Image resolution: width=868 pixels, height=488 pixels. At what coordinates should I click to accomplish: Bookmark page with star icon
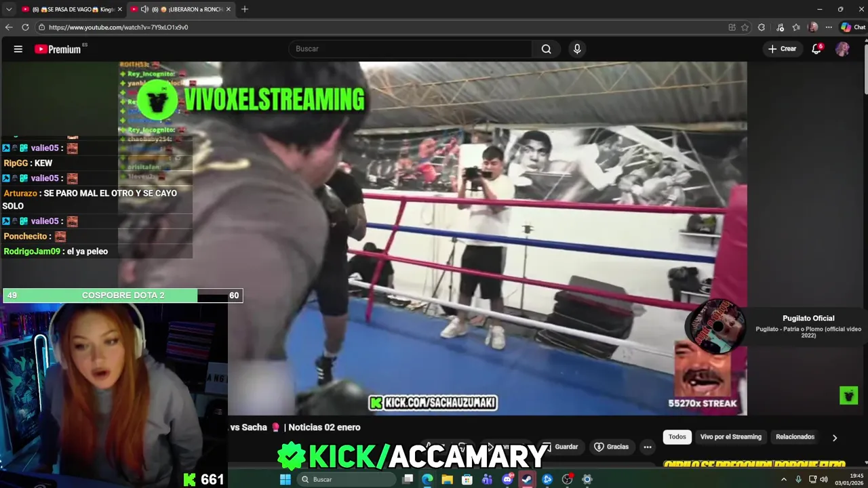pos(745,27)
